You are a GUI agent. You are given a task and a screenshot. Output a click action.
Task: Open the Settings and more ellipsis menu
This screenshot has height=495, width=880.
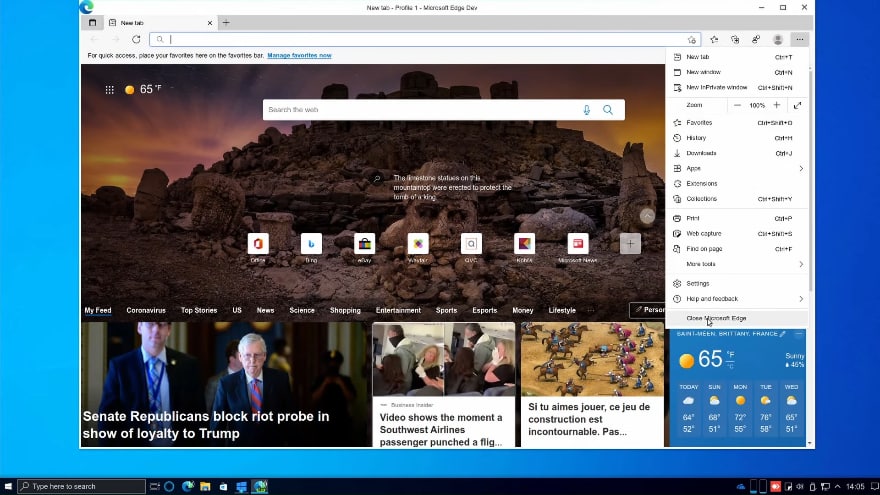[800, 39]
